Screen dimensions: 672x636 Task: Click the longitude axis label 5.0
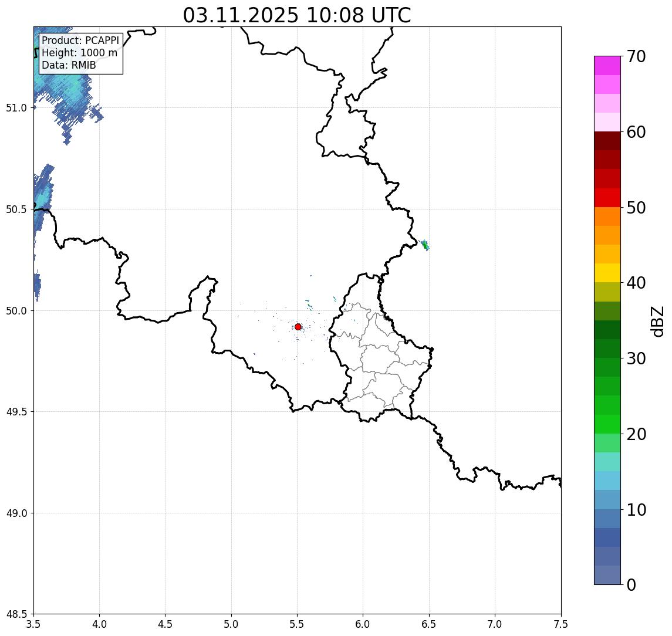click(x=231, y=624)
